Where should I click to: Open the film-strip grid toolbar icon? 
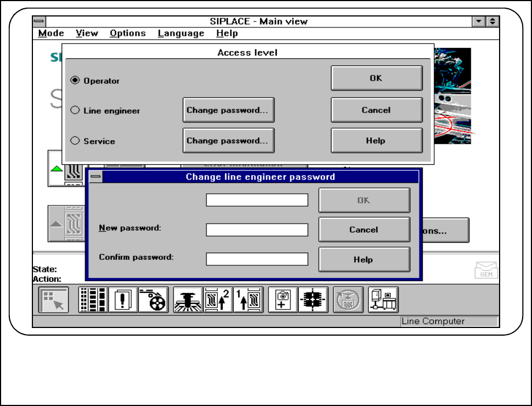pos(93,300)
